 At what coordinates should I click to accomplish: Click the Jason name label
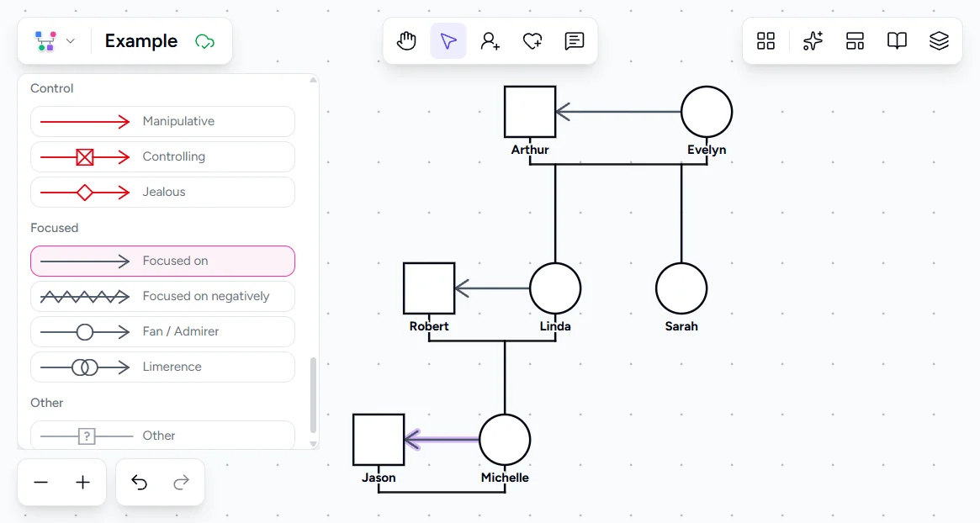click(x=379, y=478)
